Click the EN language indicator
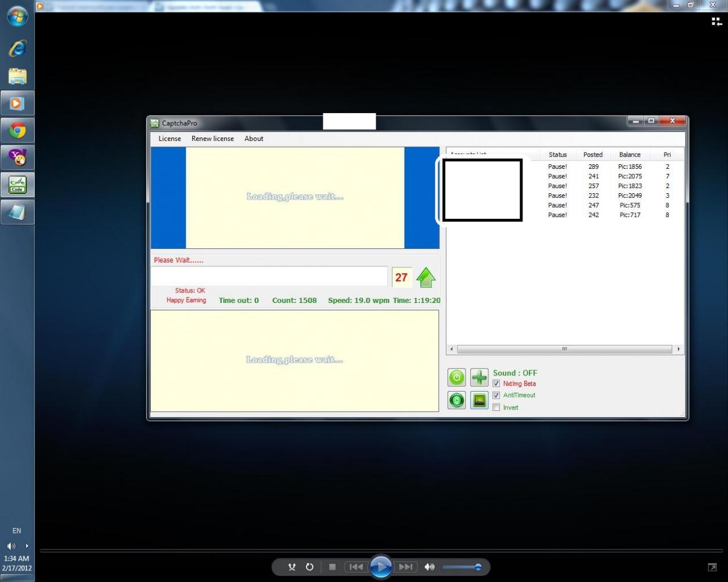This screenshot has width=728, height=582. pos(17,530)
